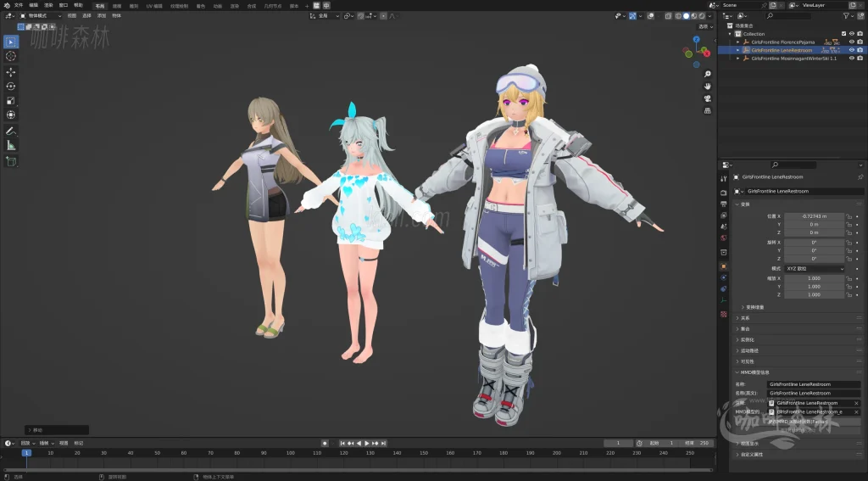Select the Select Box tool

[x=10, y=42]
